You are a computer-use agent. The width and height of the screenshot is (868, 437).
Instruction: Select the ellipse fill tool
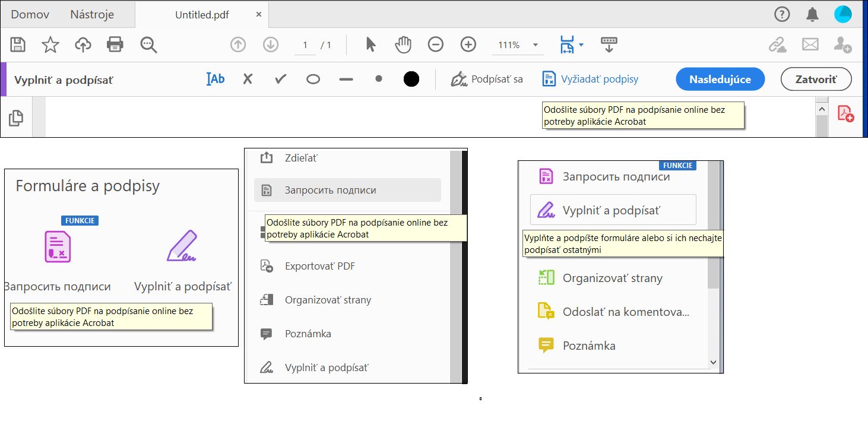pyautogui.click(x=313, y=80)
